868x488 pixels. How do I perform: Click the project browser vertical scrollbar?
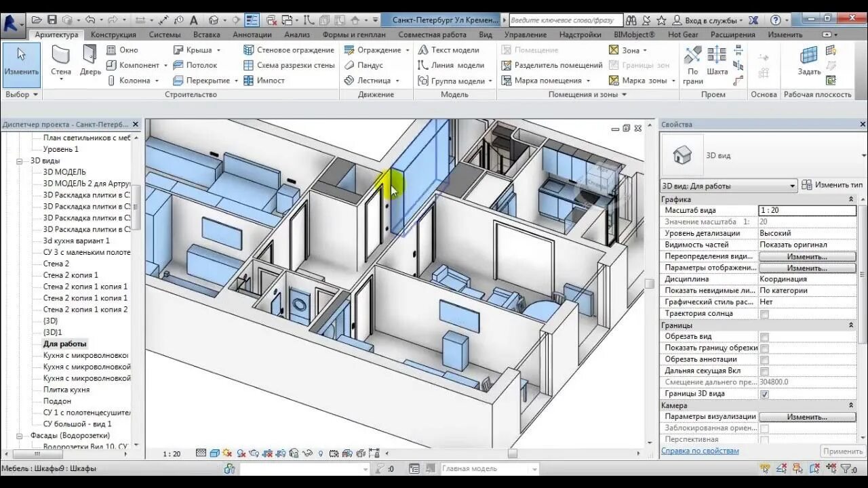click(136, 207)
